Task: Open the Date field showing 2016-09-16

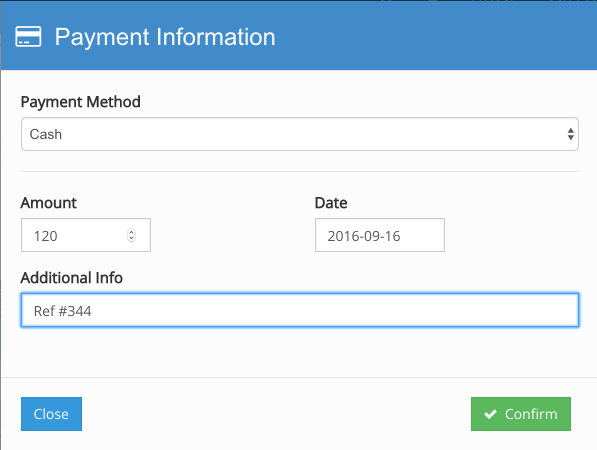Action: 380,235
